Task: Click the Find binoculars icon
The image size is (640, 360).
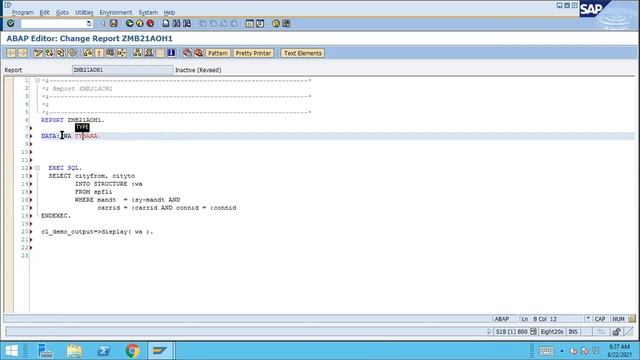Action: 176,23
